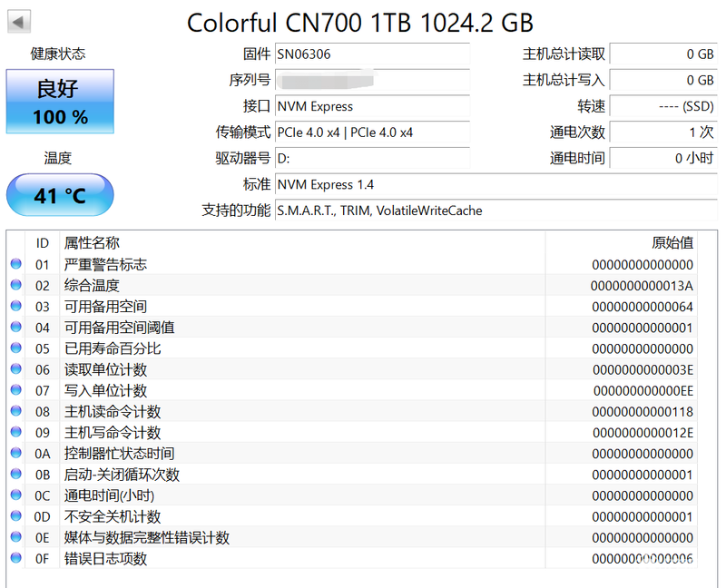The width and height of the screenshot is (726, 588).
Task: Select the 主机读命令计数 attribute row
Action: click(x=353, y=411)
